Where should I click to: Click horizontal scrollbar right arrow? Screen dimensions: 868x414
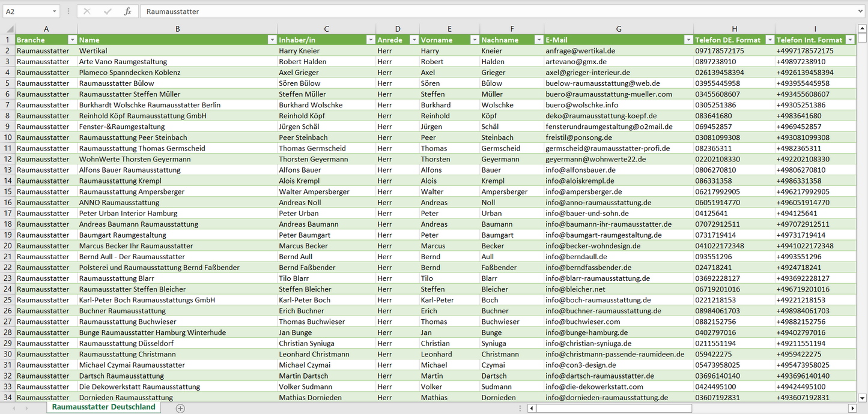point(852,408)
